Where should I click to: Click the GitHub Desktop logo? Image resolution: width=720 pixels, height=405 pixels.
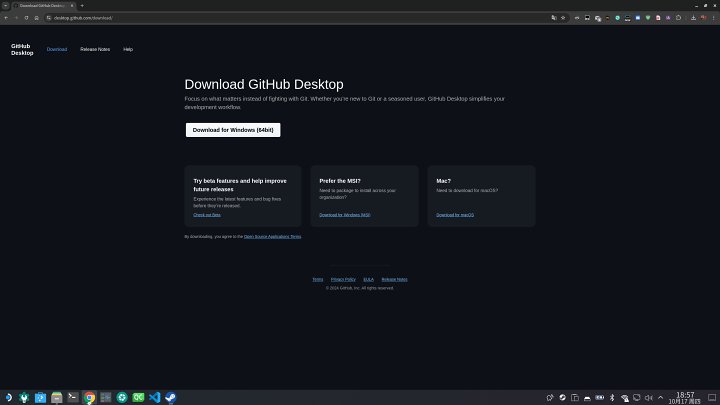point(22,49)
